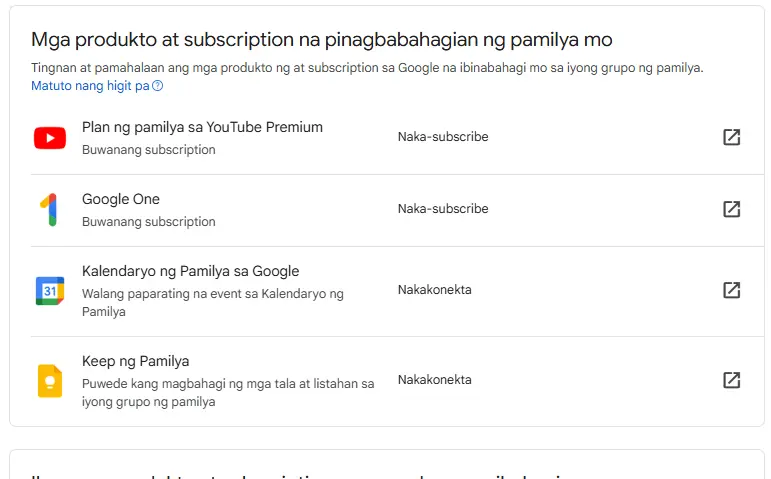This screenshot has height=479, width=771.
Task: Click Naka-subscribe status for YouTube Premium
Action: click(443, 137)
